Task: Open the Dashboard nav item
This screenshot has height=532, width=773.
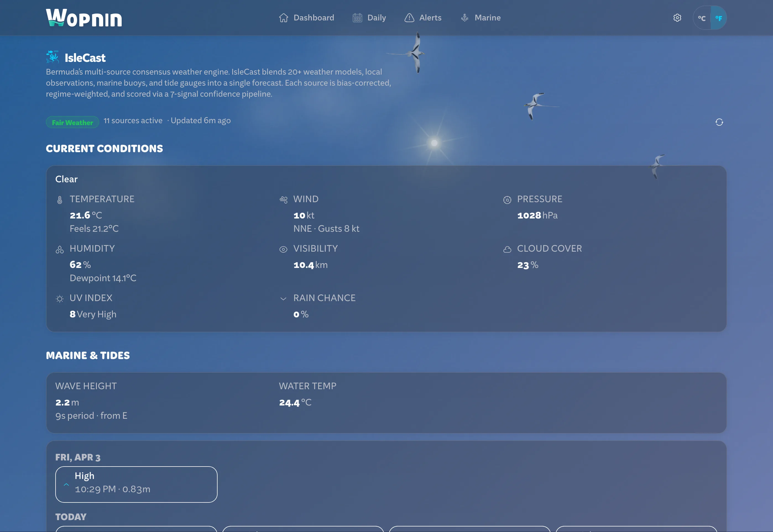Action: [x=306, y=18]
